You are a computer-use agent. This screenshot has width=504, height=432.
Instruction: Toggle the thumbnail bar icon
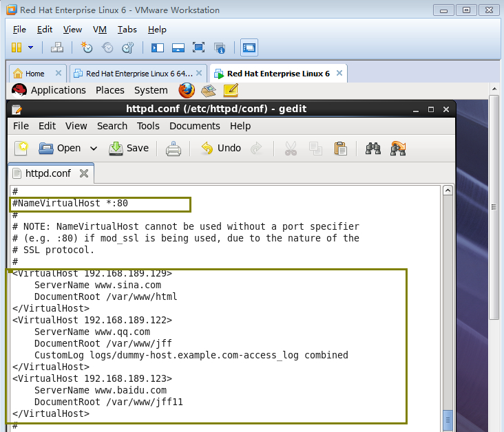point(178,48)
